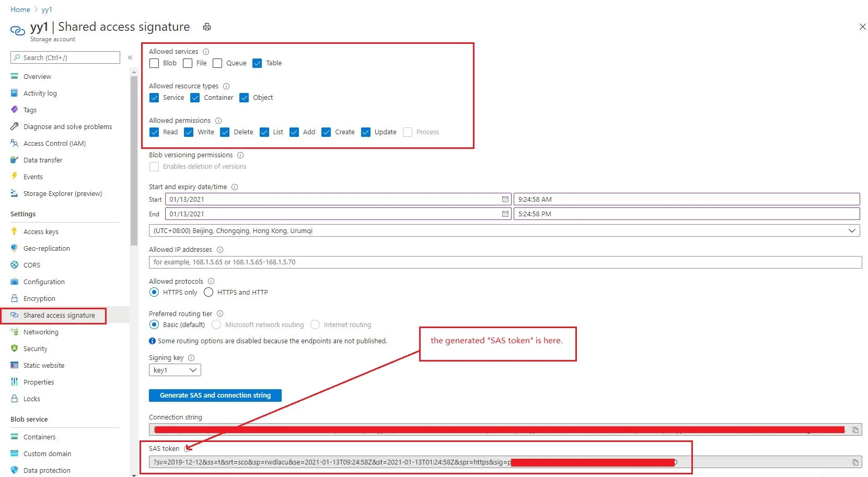
Task: Click the Allowed IP addresses field
Action: [505, 262]
